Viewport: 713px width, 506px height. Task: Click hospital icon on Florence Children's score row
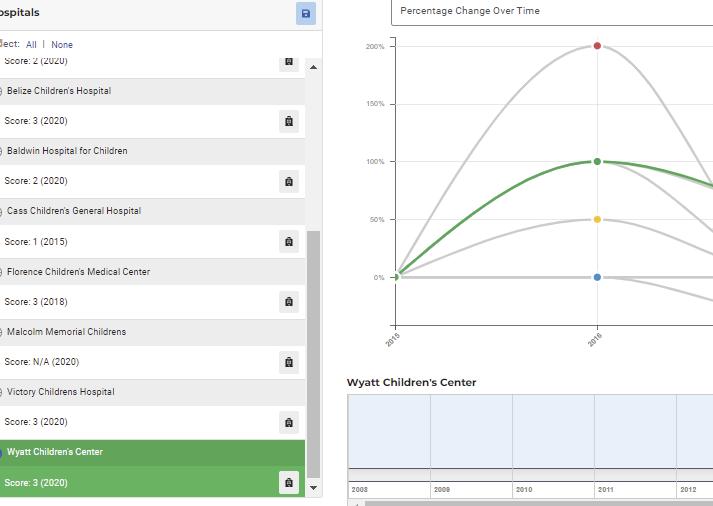click(289, 302)
